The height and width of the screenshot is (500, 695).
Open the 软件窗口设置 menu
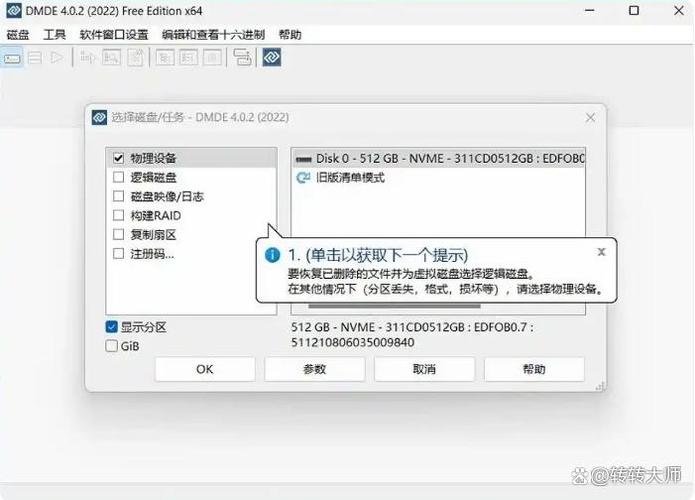tap(114, 35)
